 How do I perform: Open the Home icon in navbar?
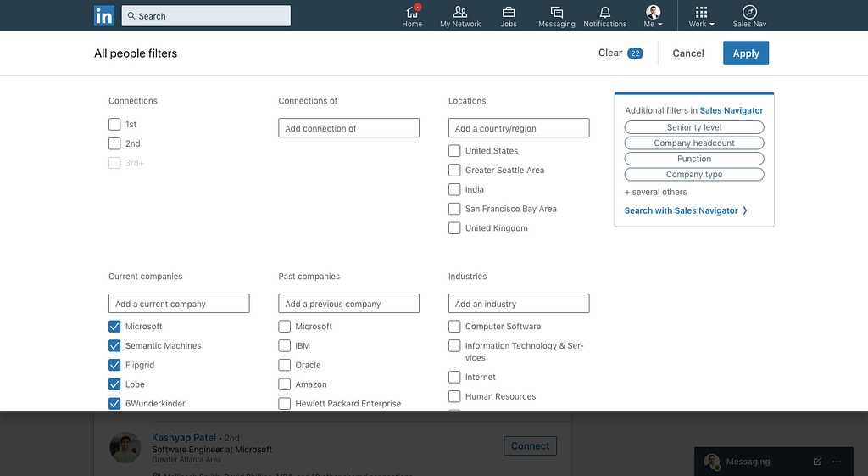[412, 12]
